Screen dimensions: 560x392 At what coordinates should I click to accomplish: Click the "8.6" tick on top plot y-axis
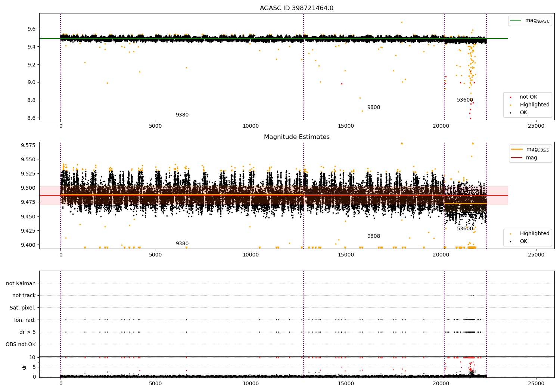32,118
